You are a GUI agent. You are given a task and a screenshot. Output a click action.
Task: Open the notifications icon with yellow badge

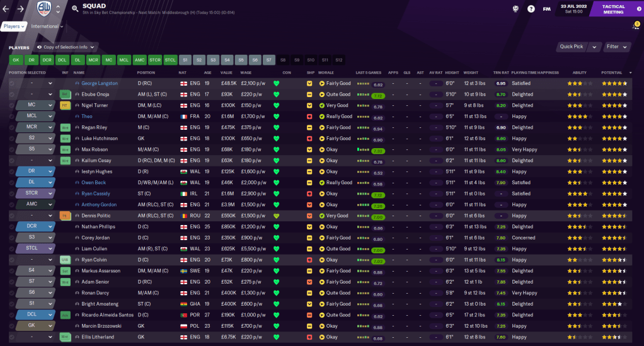[635, 26]
